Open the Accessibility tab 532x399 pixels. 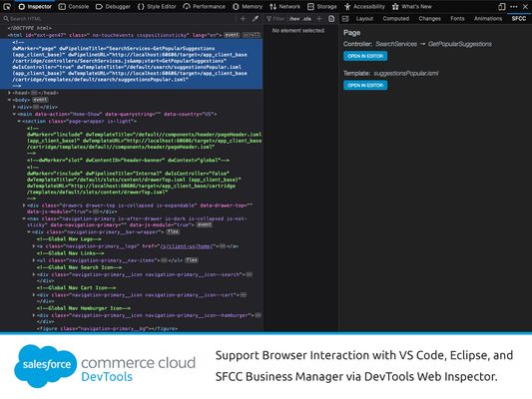pyautogui.click(x=364, y=6)
